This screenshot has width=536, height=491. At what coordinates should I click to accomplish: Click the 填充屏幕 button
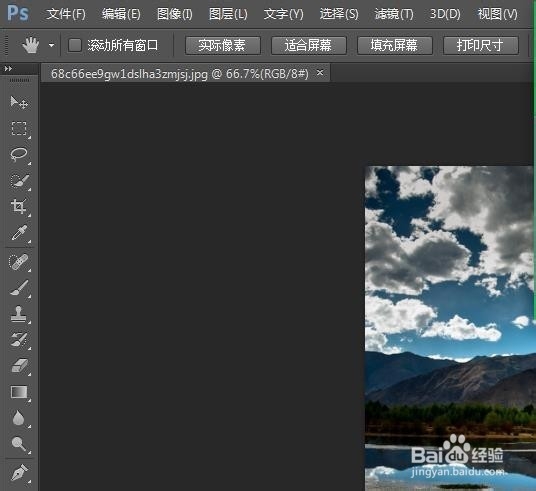pyautogui.click(x=395, y=45)
